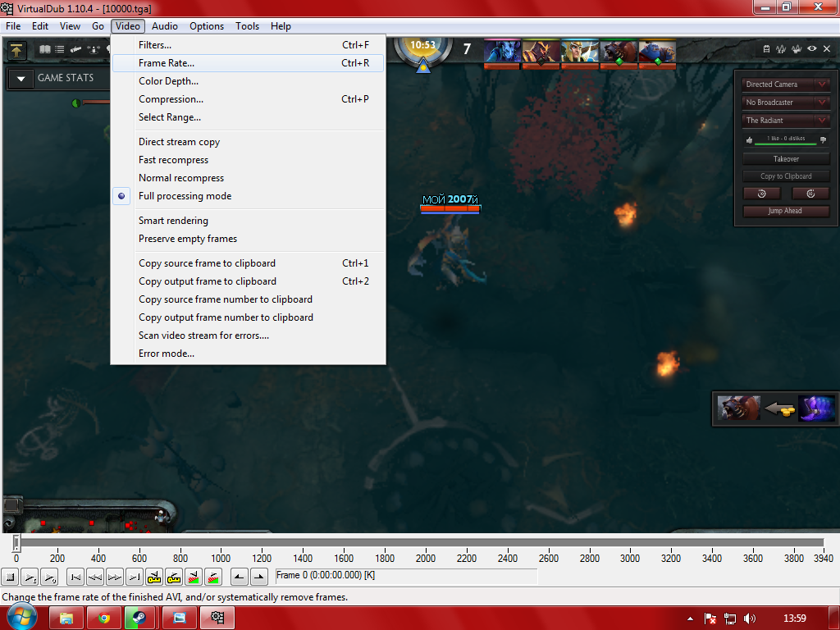Go to next keyframe using key icon

pyautogui.click(x=174, y=577)
